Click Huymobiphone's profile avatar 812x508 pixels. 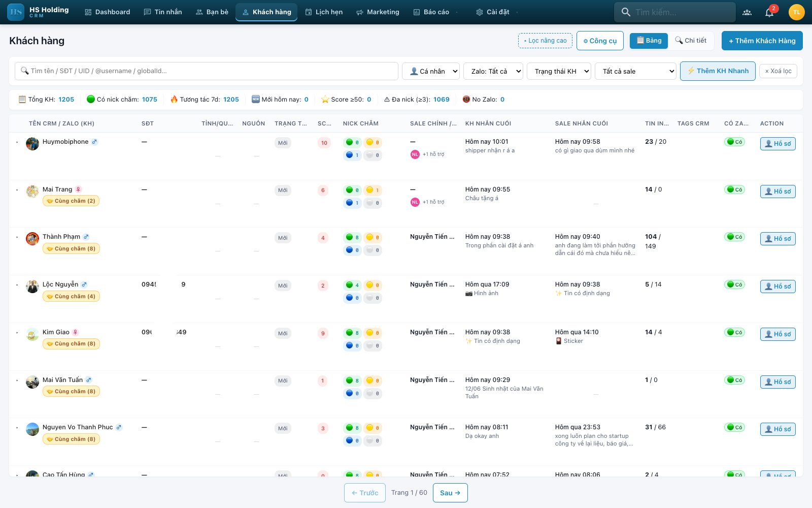(32, 144)
